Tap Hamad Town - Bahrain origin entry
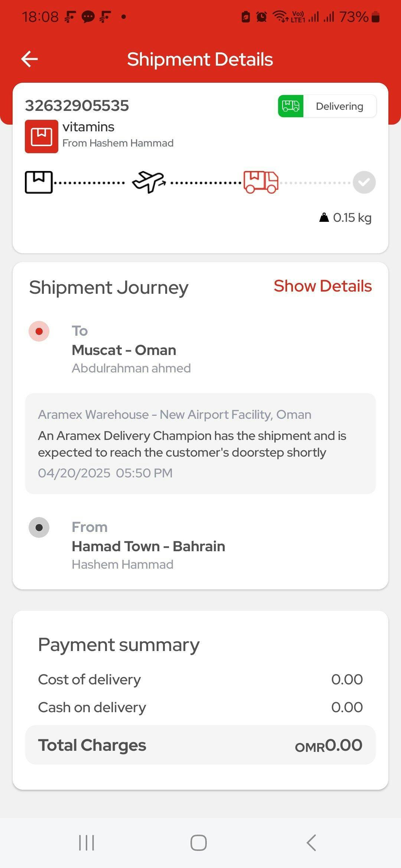 point(148,546)
